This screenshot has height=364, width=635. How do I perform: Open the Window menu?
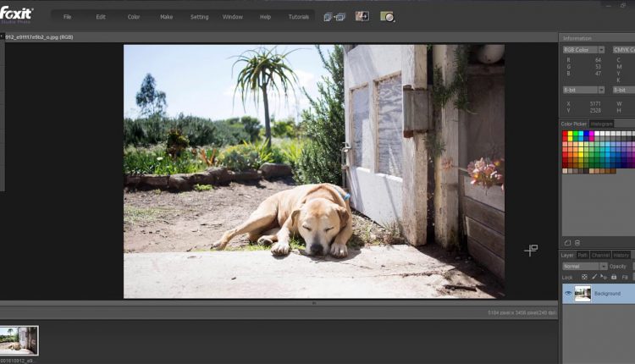coord(233,17)
